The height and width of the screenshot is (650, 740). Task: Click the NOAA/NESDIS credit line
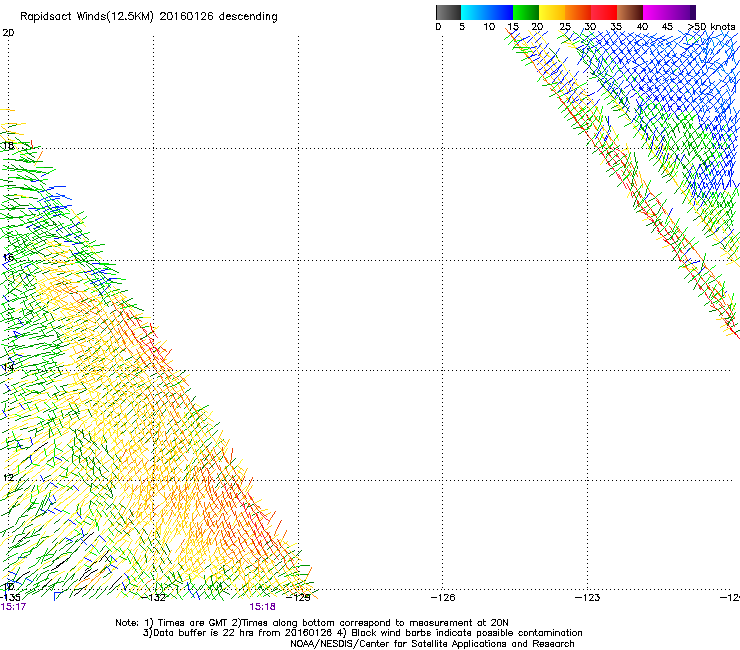coord(432,644)
